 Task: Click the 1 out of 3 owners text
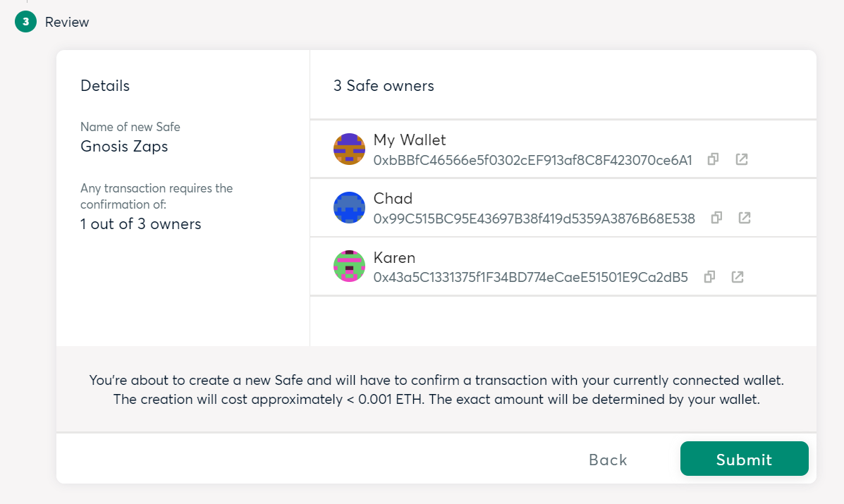pyautogui.click(x=140, y=224)
